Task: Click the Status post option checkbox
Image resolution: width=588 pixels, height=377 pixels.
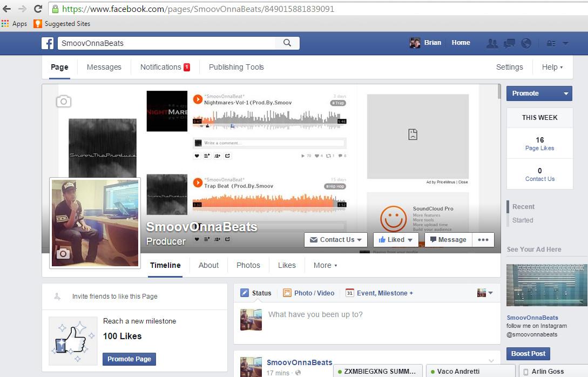Action: pos(245,292)
